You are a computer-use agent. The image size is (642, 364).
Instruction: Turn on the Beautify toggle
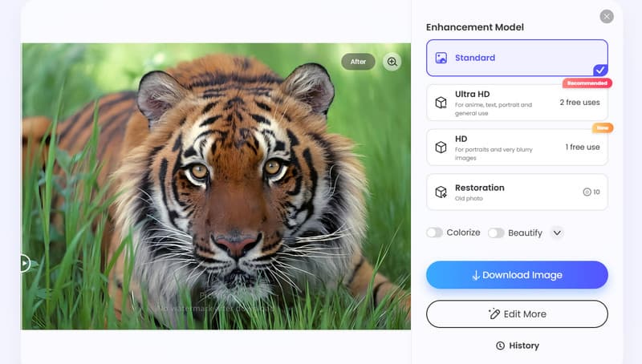click(496, 233)
